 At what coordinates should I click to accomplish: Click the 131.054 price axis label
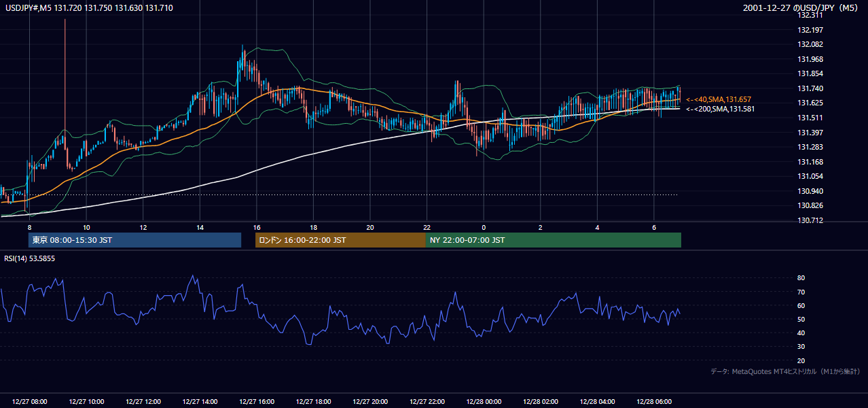[x=812, y=176]
